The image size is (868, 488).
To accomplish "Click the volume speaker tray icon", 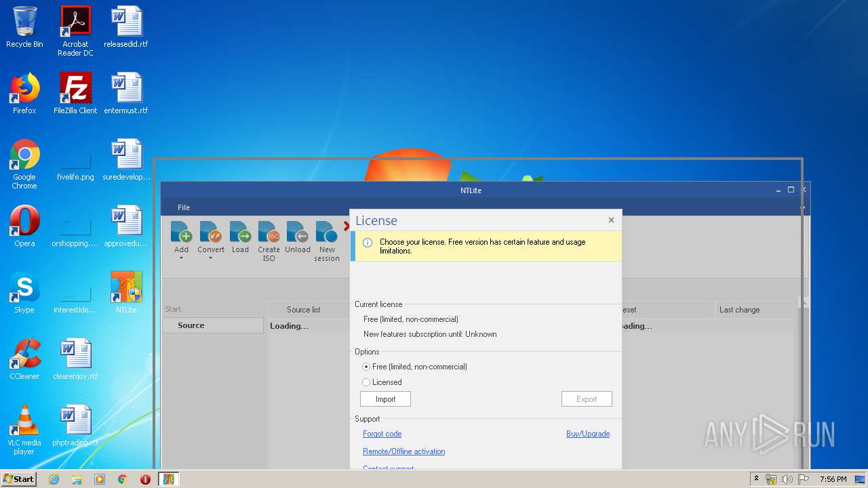I will tap(787, 479).
